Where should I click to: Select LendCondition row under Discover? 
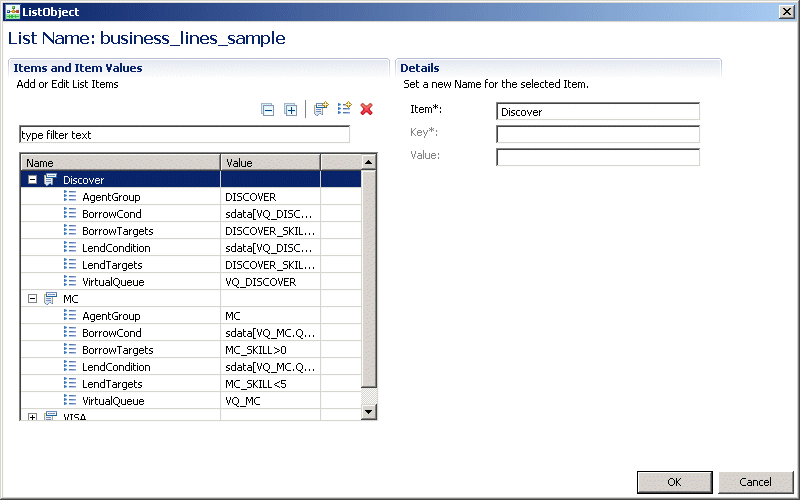pos(191,247)
